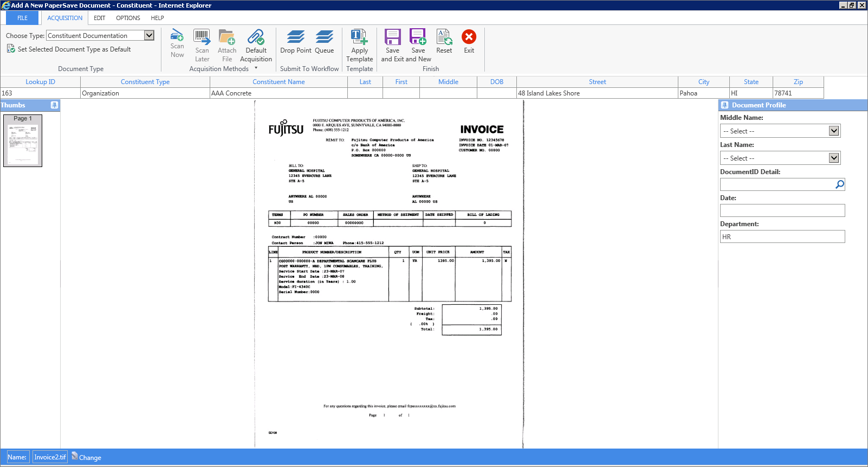Open the Choose Type dropdown
Screen dimensions: 868x467
pos(149,35)
